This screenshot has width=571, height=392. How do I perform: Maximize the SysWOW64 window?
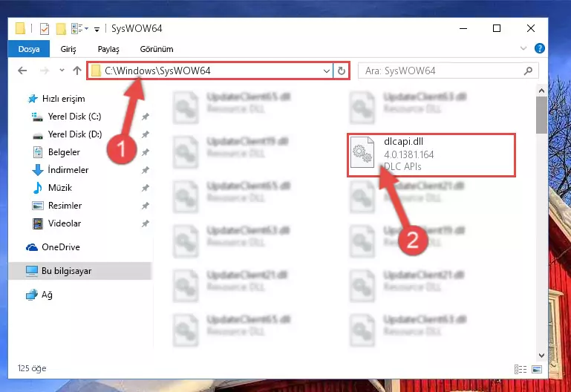point(496,28)
